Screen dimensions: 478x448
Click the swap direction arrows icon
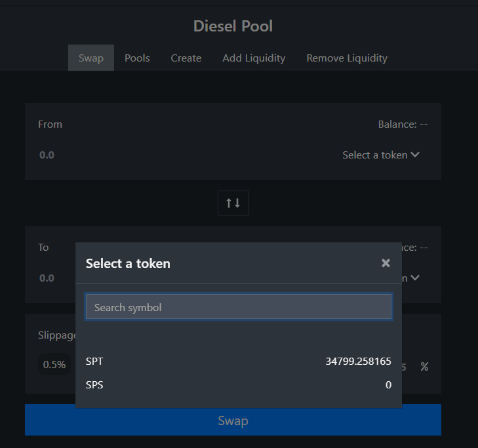(233, 203)
